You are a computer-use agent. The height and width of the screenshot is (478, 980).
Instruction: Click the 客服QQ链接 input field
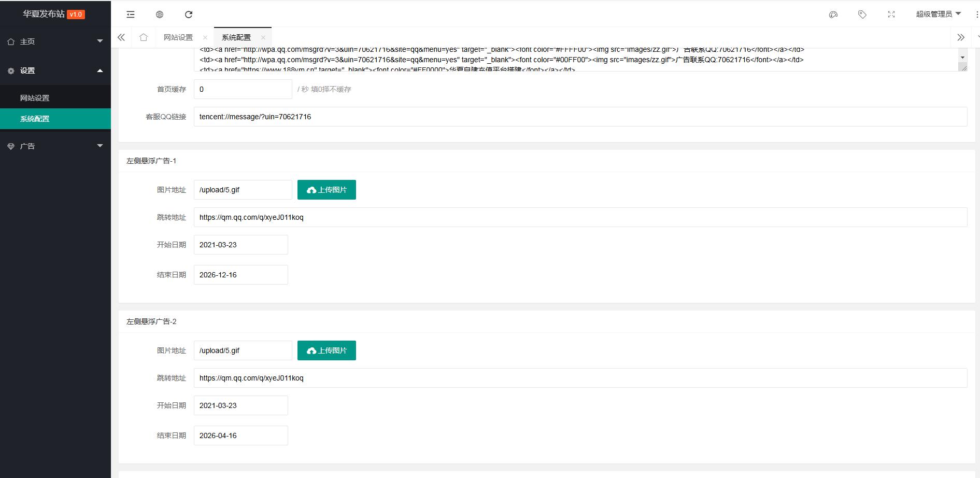[580, 117]
